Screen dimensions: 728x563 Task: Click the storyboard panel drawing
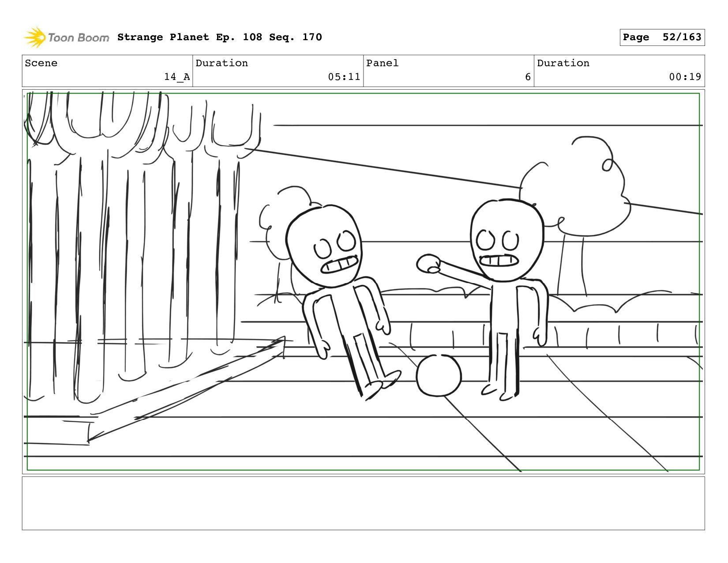363,282
